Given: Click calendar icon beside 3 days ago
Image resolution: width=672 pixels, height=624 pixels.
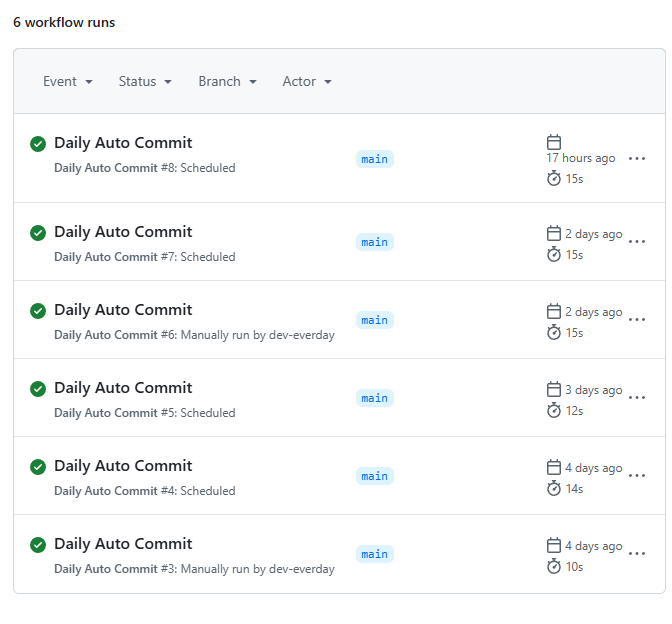Looking at the screenshot, I should tap(554, 389).
